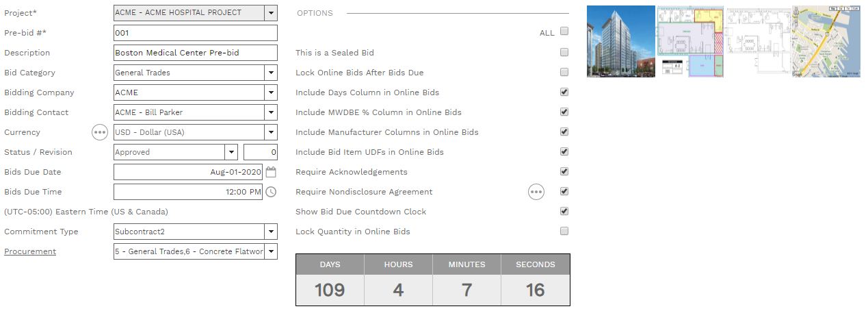Toggle Lock Quantity in Online Bids
The height and width of the screenshot is (311, 868).
pyautogui.click(x=564, y=231)
